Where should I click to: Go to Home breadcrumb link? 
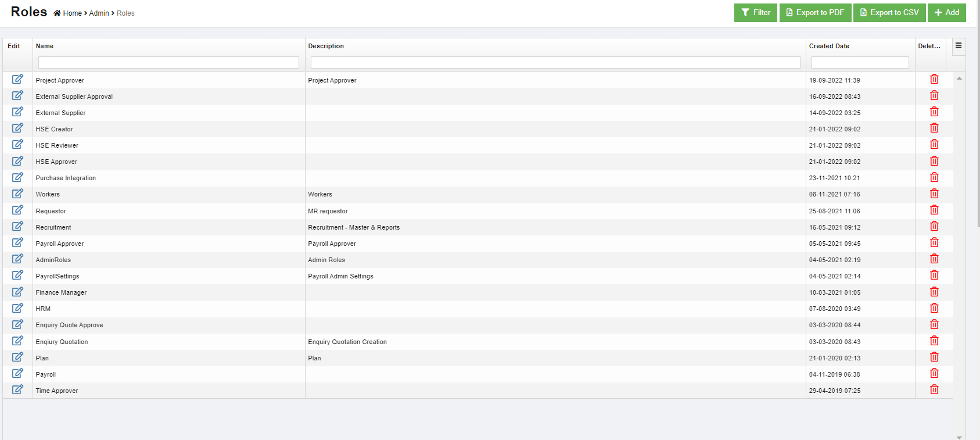pyautogui.click(x=72, y=13)
